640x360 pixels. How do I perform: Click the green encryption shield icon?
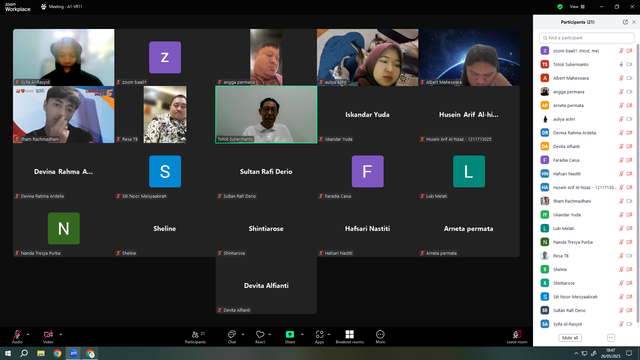tap(560, 7)
